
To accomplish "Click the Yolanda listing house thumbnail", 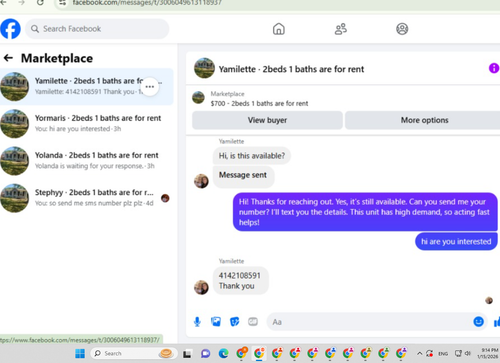I will coord(14,161).
